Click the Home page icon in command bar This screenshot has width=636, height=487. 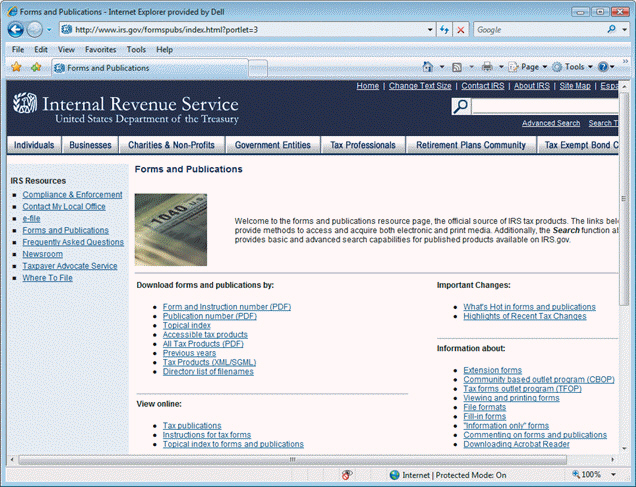pyautogui.click(x=428, y=67)
